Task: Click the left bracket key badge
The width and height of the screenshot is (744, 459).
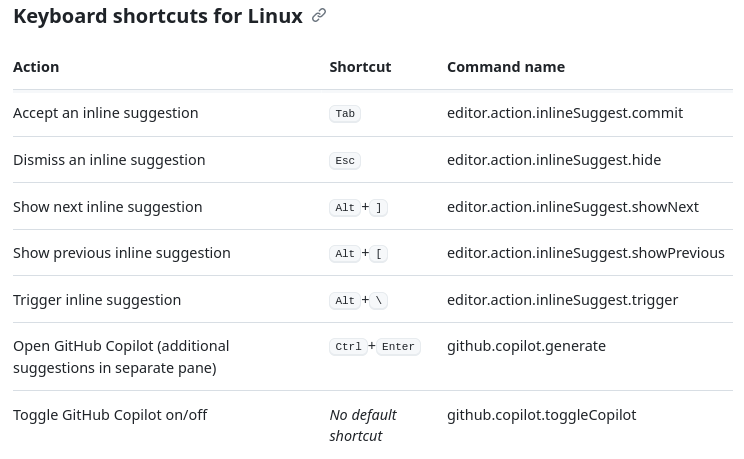Action: coord(380,254)
